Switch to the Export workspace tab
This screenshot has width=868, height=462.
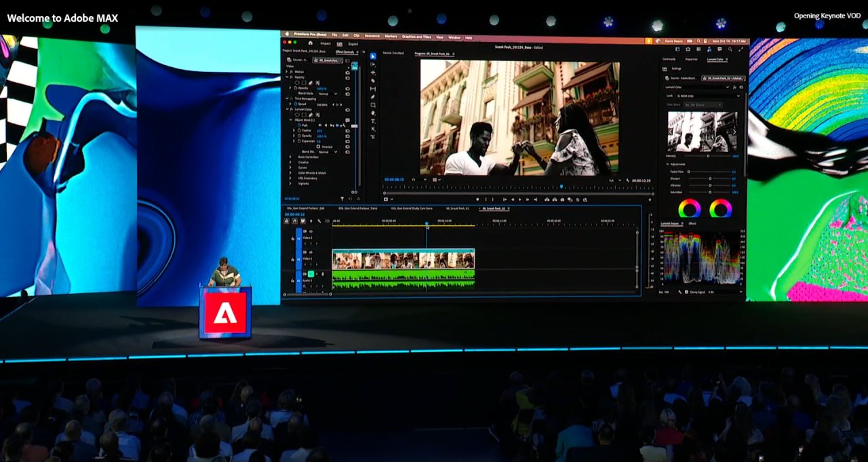352,43
